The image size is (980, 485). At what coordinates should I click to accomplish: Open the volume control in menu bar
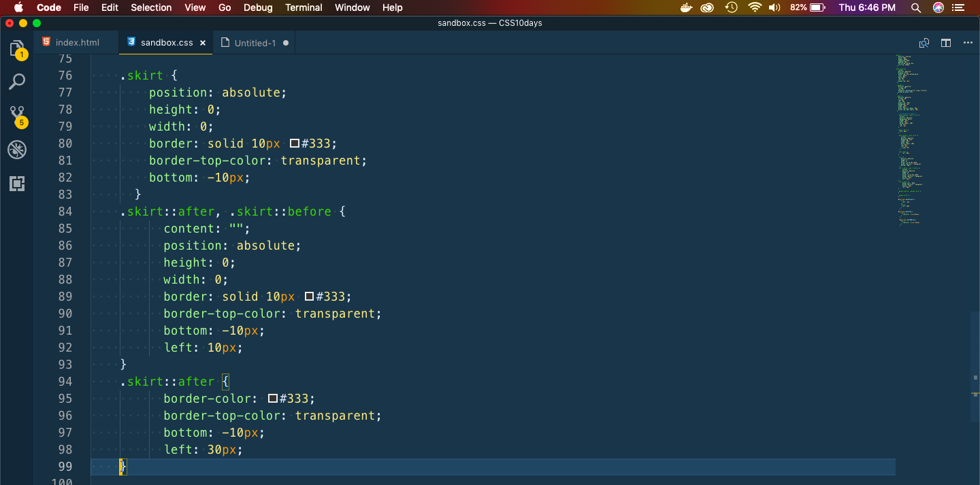click(774, 7)
